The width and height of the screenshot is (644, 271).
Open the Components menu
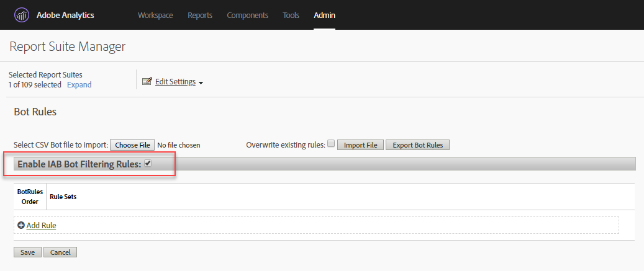click(x=247, y=15)
